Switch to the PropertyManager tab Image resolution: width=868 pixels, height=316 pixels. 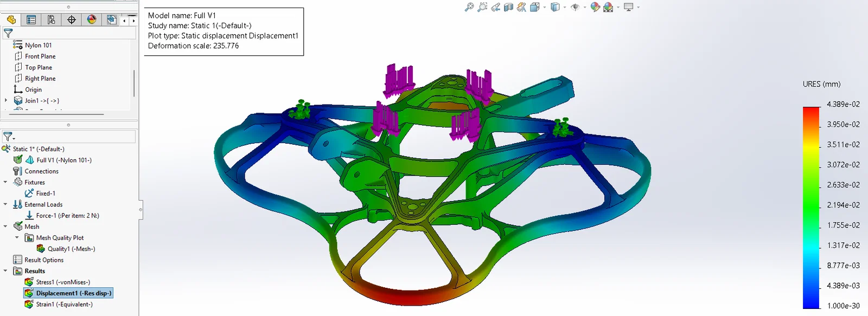click(x=31, y=20)
